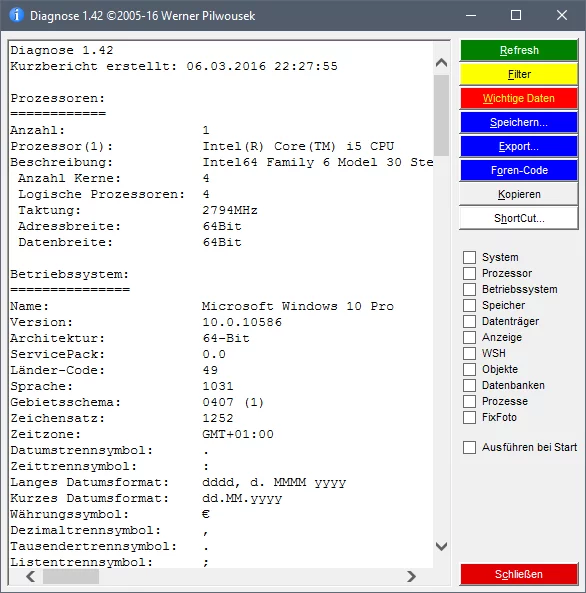Click the vertical scrollbar down arrow
Image resolution: width=586 pixels, height=593 pixels.
coord(441,546)
